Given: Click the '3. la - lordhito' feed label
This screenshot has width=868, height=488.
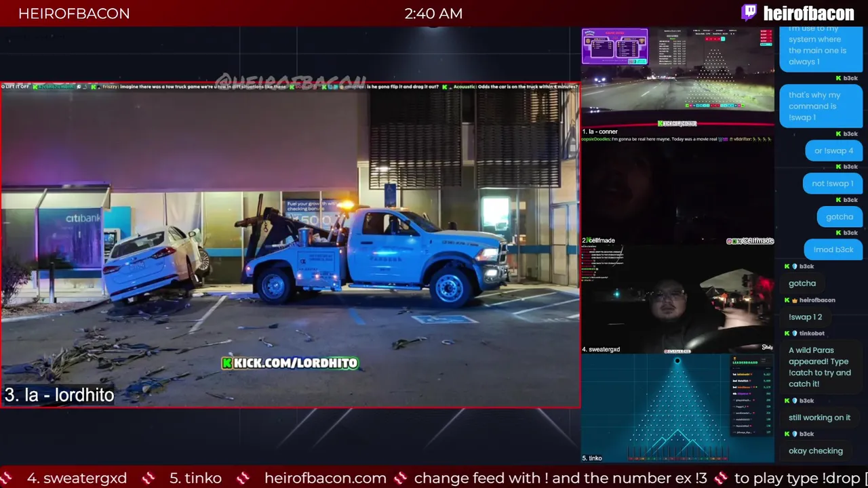Looking at the screenshot, I should click(59, 395).
